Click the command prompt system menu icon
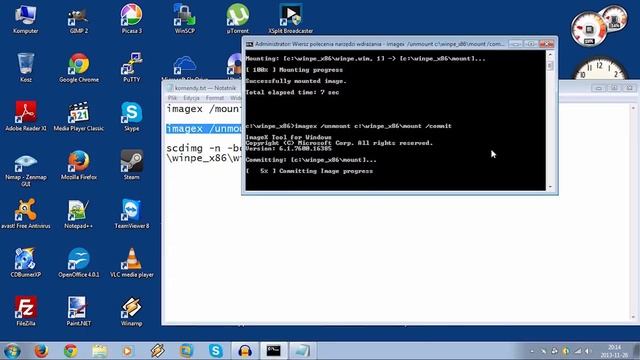 pyautogui.click(x=249, y=44)
